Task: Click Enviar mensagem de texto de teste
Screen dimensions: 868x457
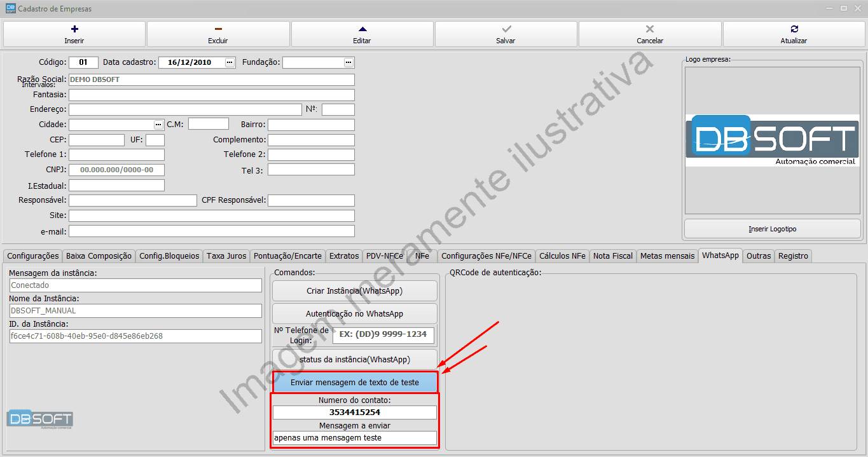Action: pos(354,382)
